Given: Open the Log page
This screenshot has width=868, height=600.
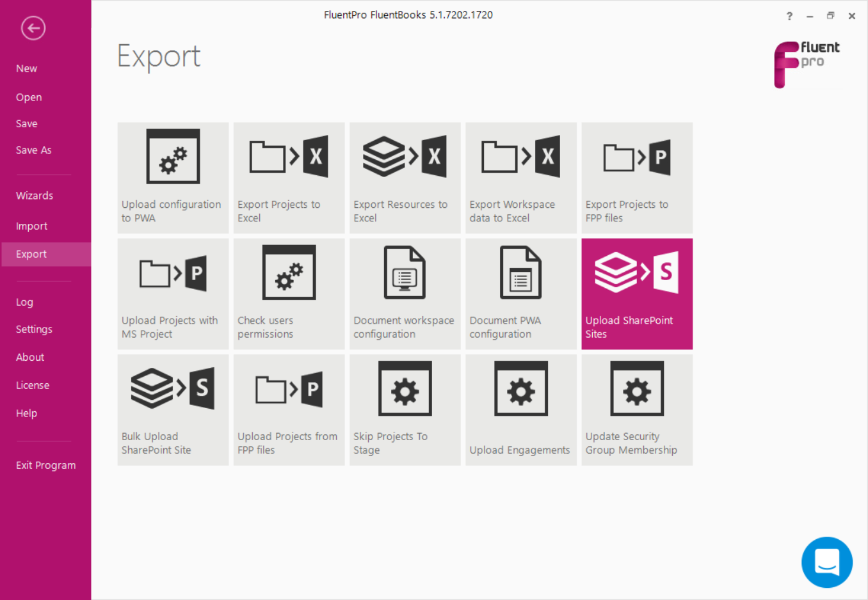Looking at the screenshot, I should pyautogui.click(x=24, y=302).
